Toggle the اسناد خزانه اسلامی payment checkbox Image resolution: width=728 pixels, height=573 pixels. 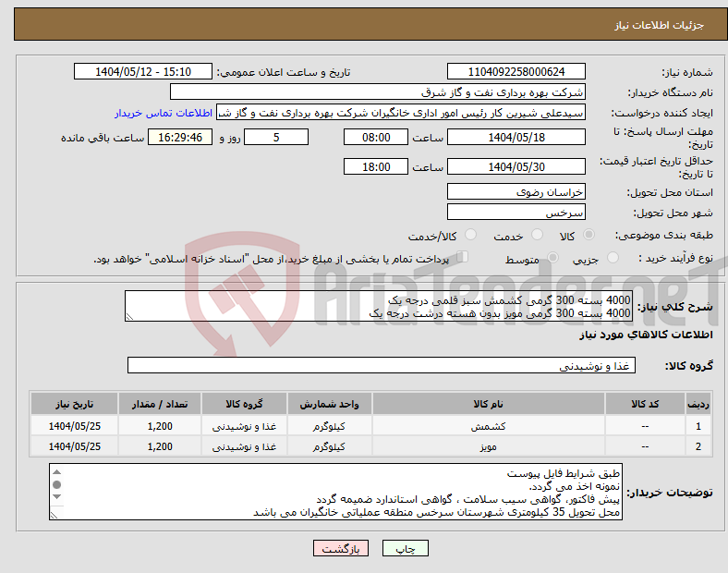(463, 257)
